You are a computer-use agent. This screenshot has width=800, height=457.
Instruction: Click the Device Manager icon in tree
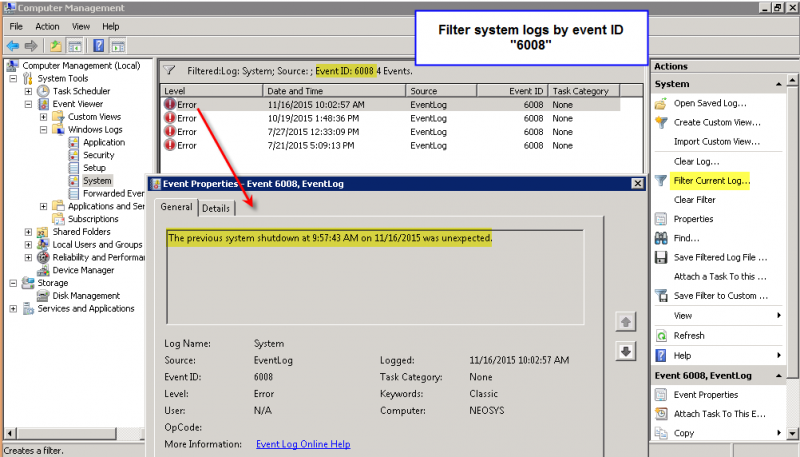(43, 270)
